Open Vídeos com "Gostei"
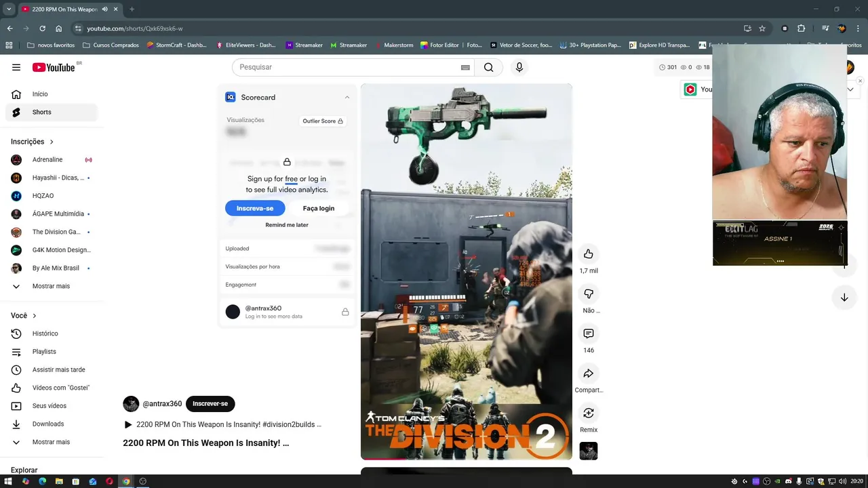 52,388
